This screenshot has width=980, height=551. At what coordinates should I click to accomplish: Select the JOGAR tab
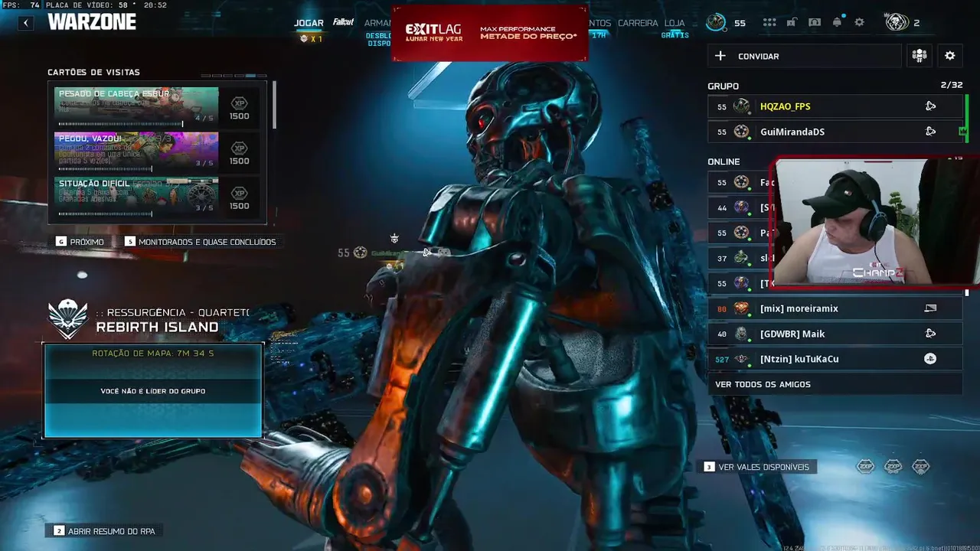[309, 23]
